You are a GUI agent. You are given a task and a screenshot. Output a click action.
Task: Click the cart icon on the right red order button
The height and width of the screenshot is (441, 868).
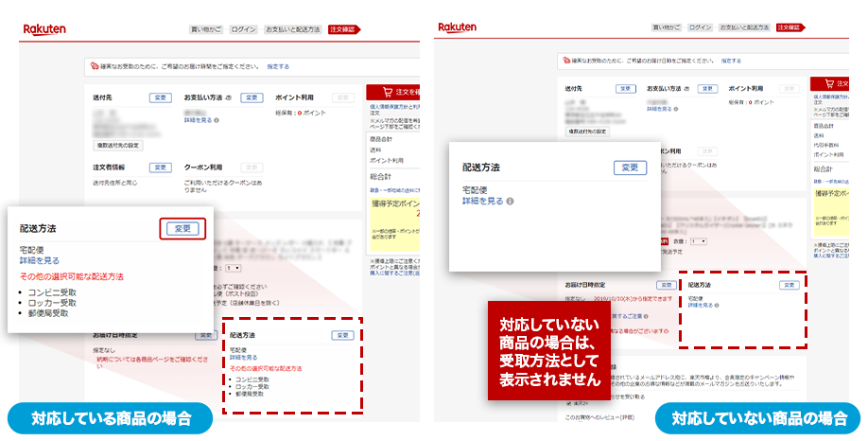(x=829, y=83)
